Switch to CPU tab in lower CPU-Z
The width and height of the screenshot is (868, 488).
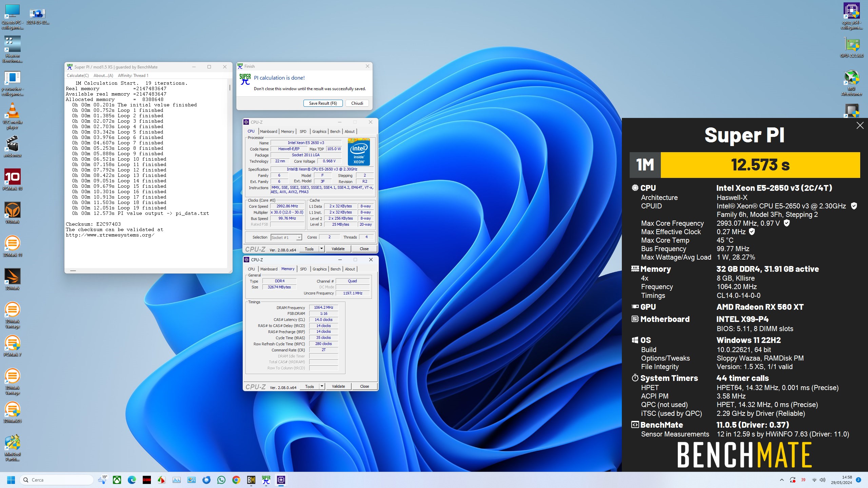251,269
